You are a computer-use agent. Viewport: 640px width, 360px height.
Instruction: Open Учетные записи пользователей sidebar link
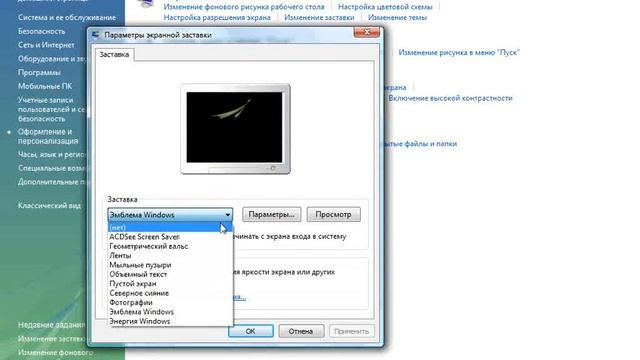pos(52,109)
